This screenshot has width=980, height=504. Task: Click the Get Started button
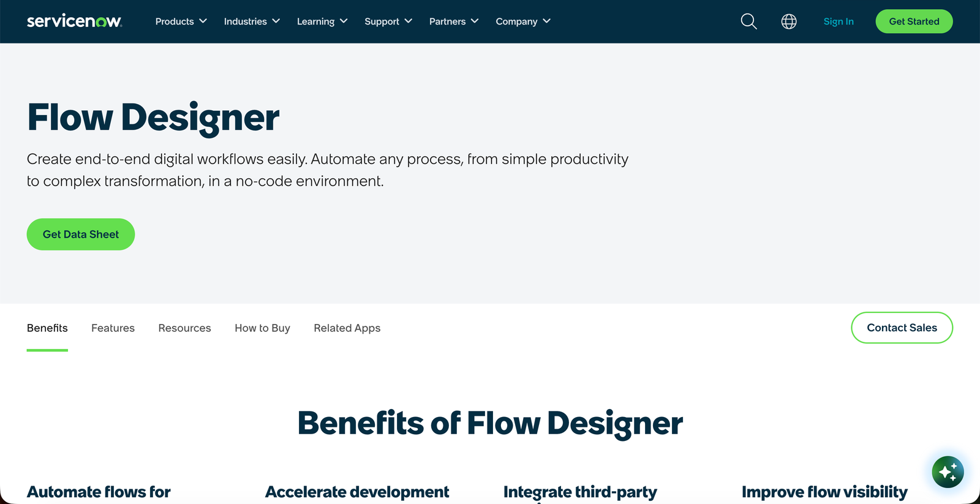point(914,21)
